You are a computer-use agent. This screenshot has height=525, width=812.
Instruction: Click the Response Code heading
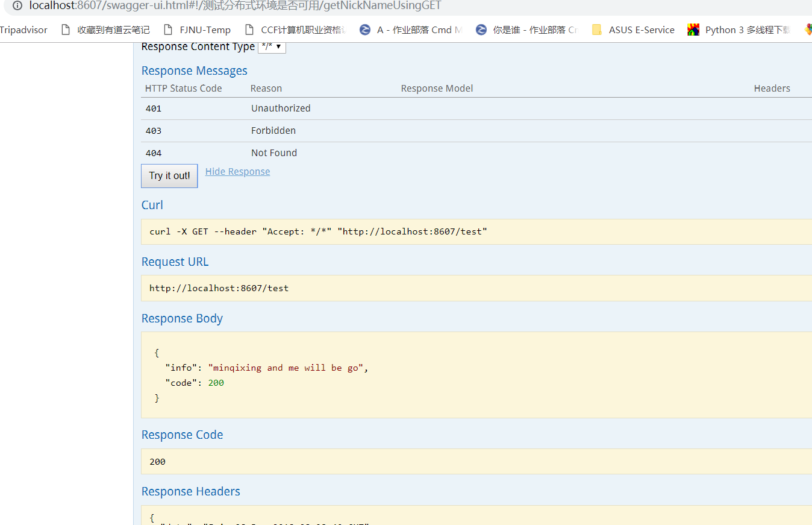point(182,435)
